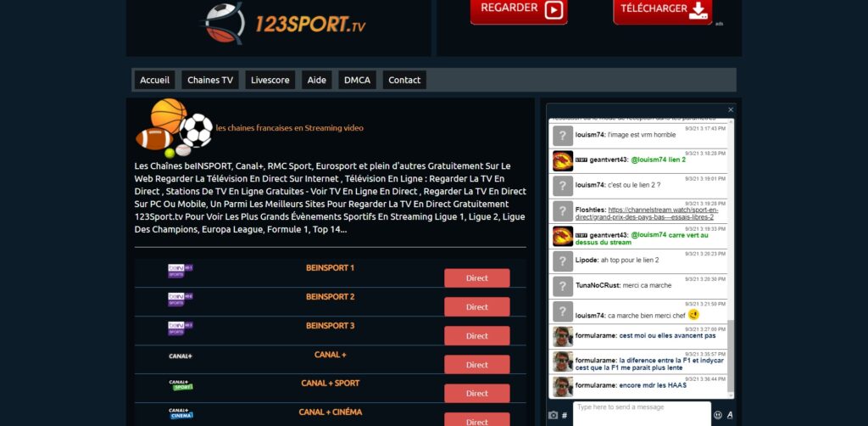Click Lipode's placeholder avatar
The height and width of the screenshot is (426, 868).
[563, 261]
